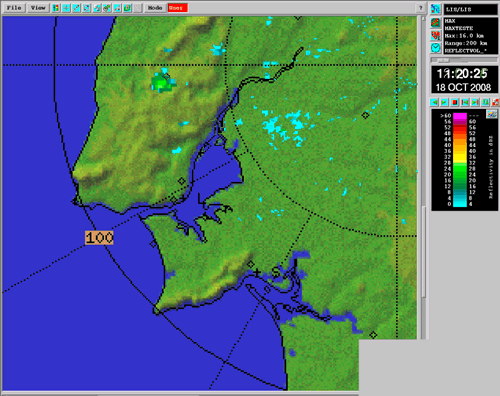Click the green pin toolbar icon
500x396 pixels.
107,8
